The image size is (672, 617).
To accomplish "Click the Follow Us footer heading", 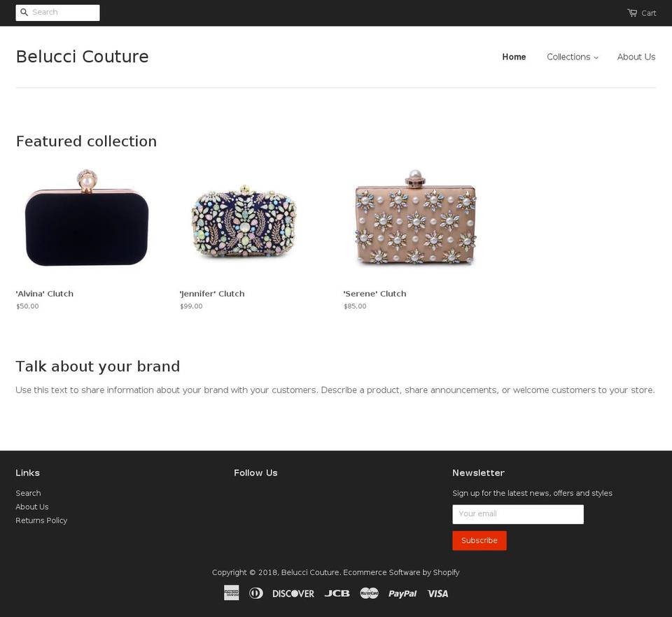I will point(256,473).
